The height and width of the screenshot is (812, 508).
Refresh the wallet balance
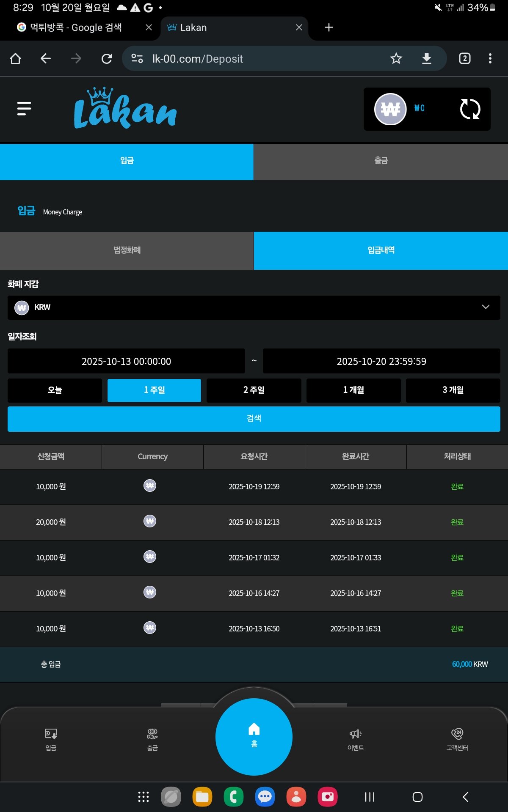(469, 109)
